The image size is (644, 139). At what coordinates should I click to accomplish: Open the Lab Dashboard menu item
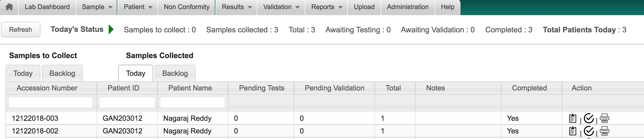[47, 7]
